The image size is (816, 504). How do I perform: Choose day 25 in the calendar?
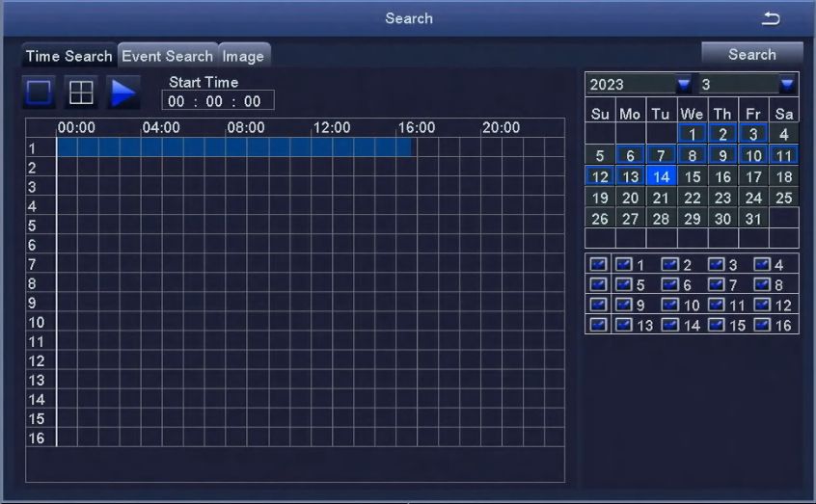(x=783, y=198)
